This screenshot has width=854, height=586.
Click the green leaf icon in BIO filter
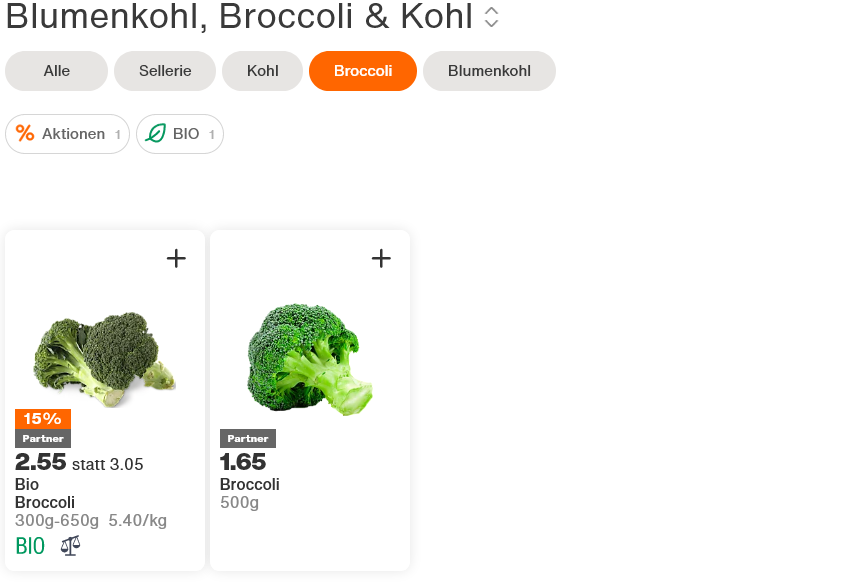(155, 134)
